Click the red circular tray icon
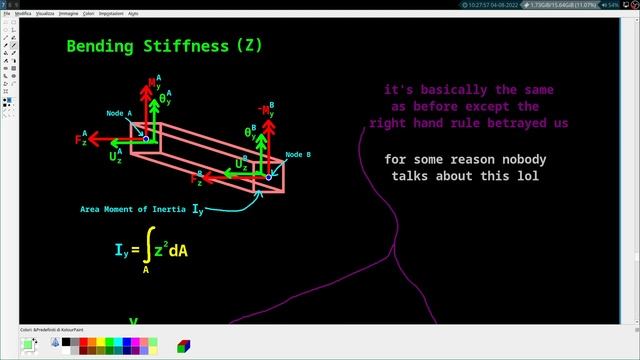Image resolution: width=640 pixels, height=360 pixels. point(635,5)
